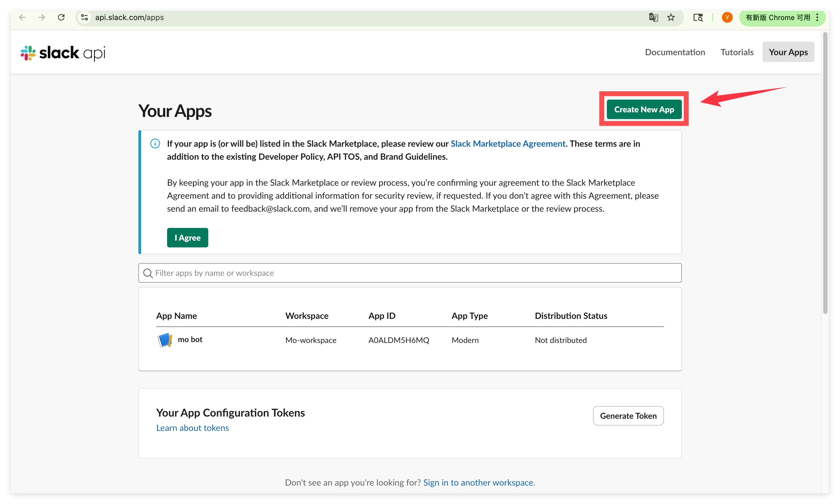Viewport: 840px width, 504px height.
Task: Open the Slack Marketplace Agreement link
Action: tap(508, 144)
